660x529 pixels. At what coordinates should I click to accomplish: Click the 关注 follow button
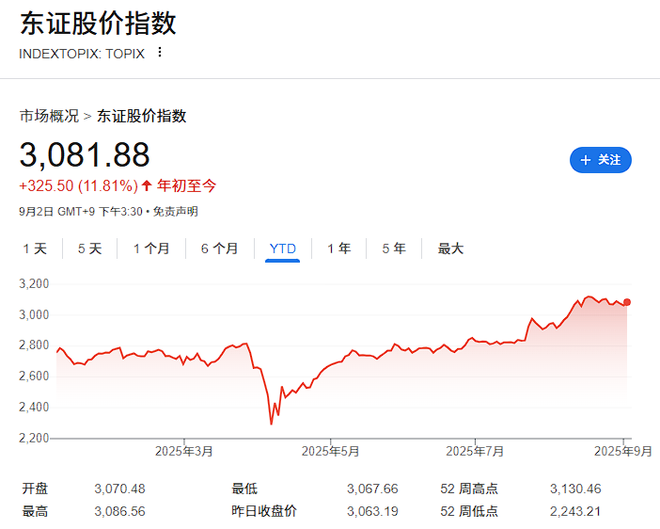[600, 159]
